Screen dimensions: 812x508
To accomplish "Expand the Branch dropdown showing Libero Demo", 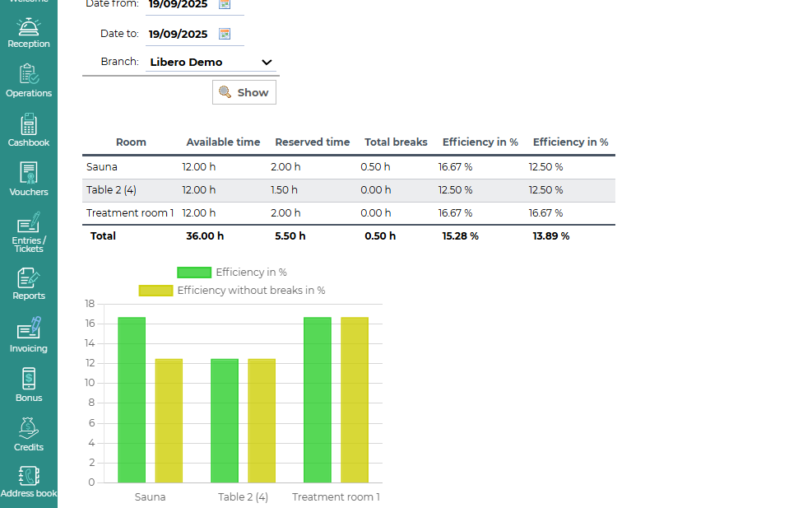I will pyautogui.click(x=211, y=63).
